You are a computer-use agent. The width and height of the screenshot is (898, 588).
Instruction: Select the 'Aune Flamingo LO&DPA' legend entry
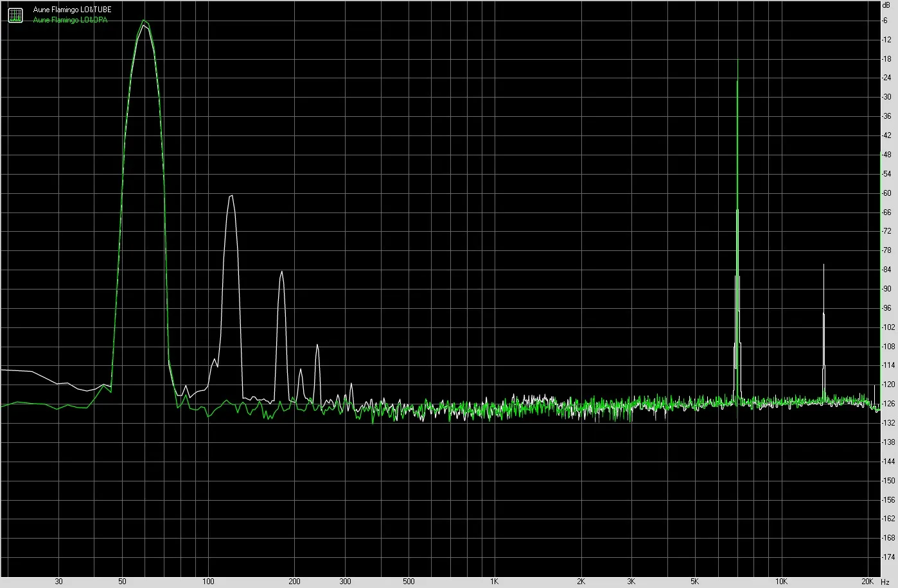(x=70, y=20)
